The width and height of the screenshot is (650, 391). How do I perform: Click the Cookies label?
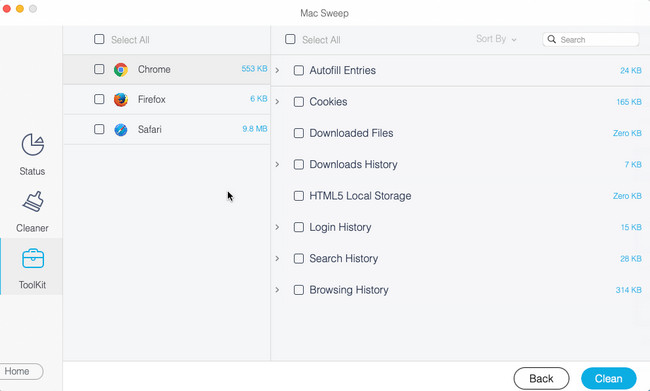328,102
